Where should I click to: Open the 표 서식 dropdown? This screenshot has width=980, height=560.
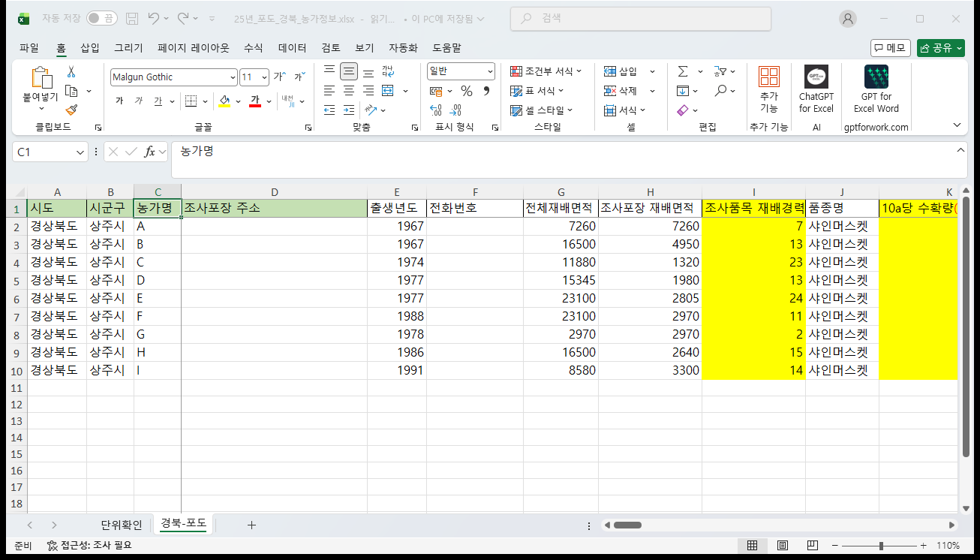[538, 91]
